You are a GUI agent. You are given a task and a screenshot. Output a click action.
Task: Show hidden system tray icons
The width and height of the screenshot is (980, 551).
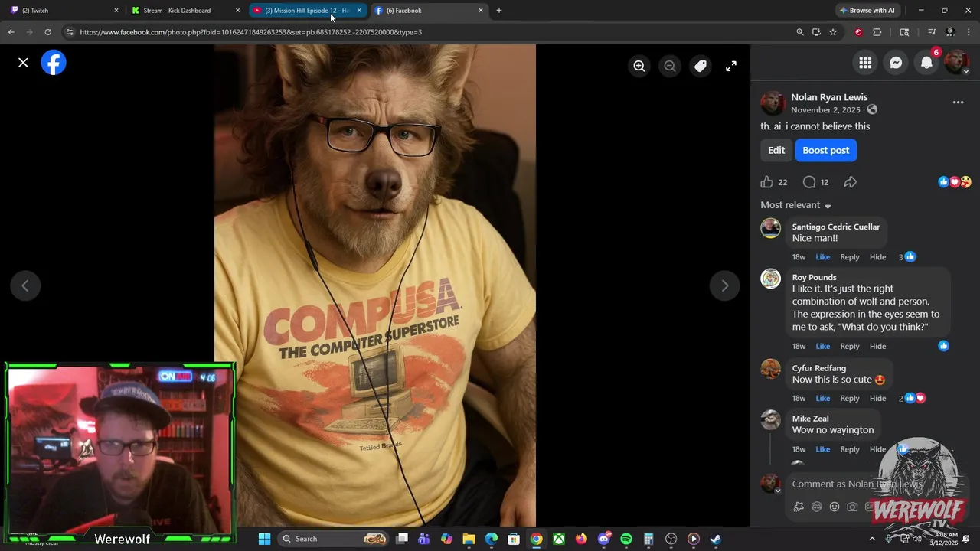pyautogui.click(x=871, y=539)
